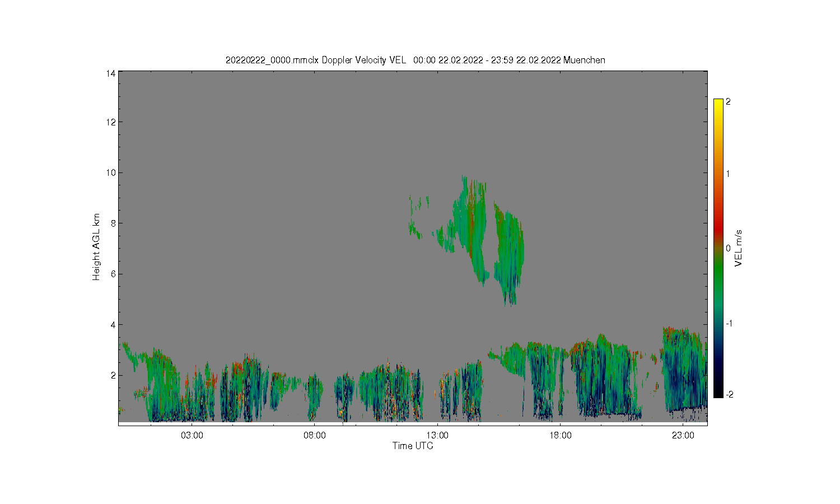
Task: Click the 4 km height tick label
Action: (x=113, y=324)
